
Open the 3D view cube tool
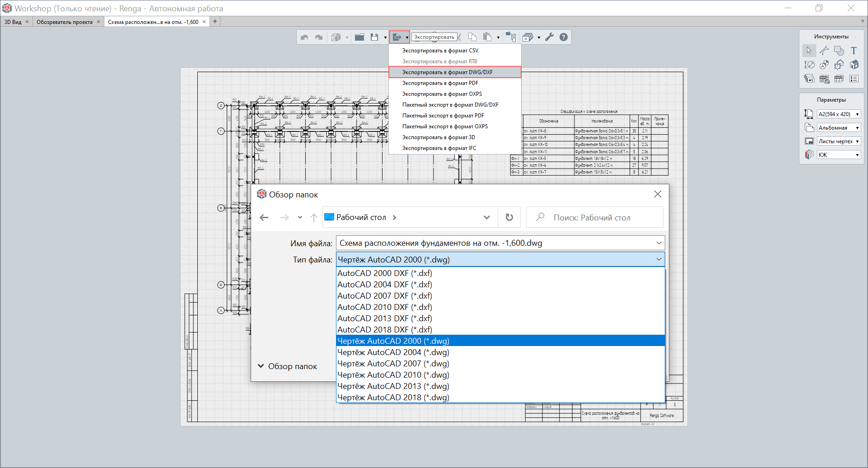[336, 37]
